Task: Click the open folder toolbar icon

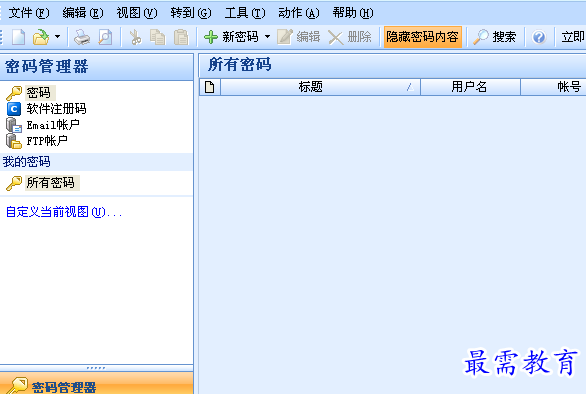Action: coord(41,37)
